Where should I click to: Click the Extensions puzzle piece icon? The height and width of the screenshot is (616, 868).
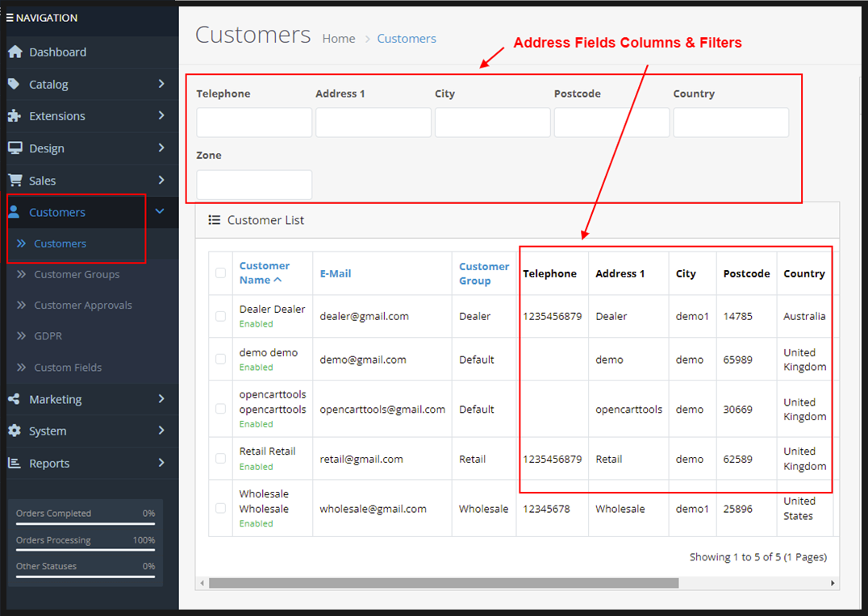tap(15, 116)
